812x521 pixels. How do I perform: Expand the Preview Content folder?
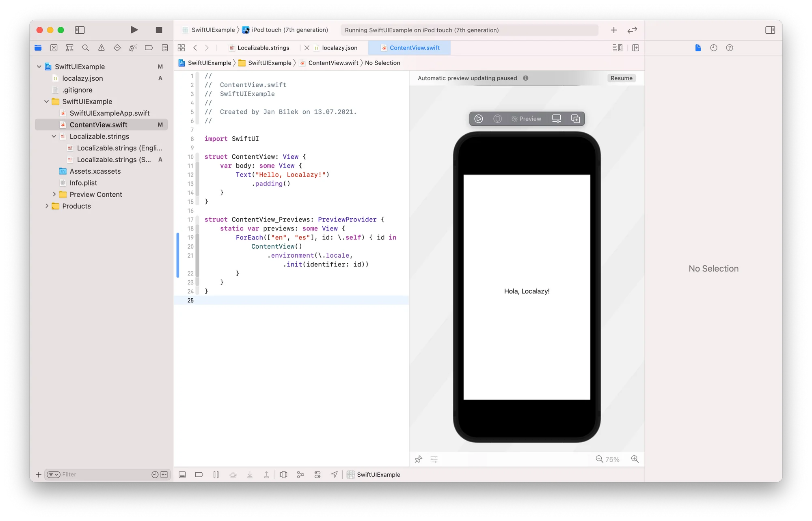(x=55, y=194)
